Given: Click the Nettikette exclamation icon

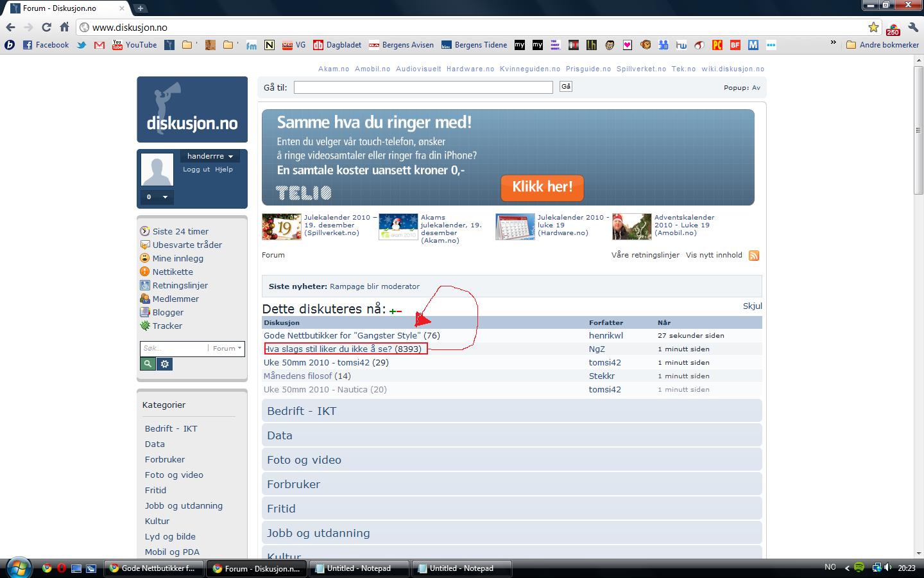Looking at the screenshot, I should pyautogui.click(x=145, y=272).
